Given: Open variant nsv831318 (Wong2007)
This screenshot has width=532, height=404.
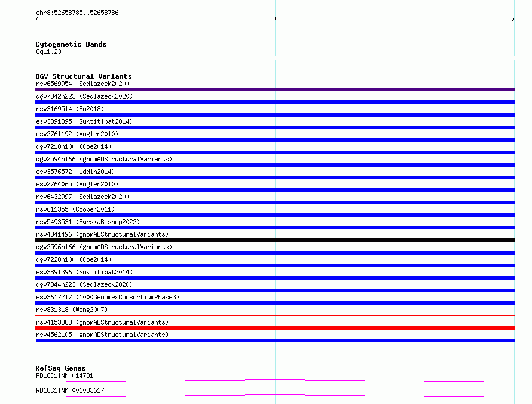Looking at the screenshot, I should 72,310.
